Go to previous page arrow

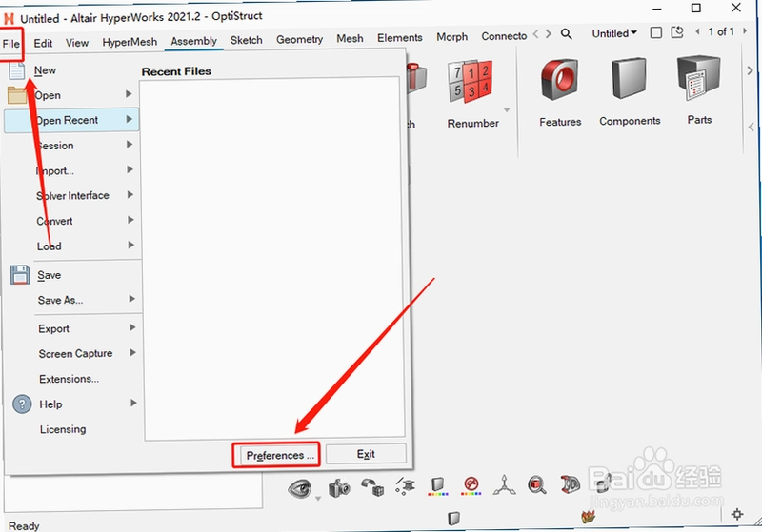[x=698, y=31]
